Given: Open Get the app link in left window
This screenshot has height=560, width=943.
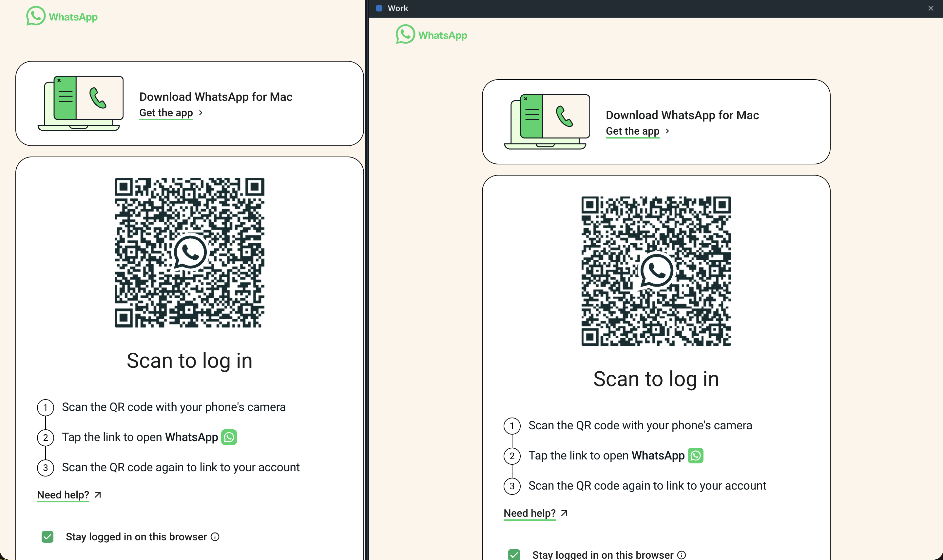Looking at the screenshot, I should point(166,113).
